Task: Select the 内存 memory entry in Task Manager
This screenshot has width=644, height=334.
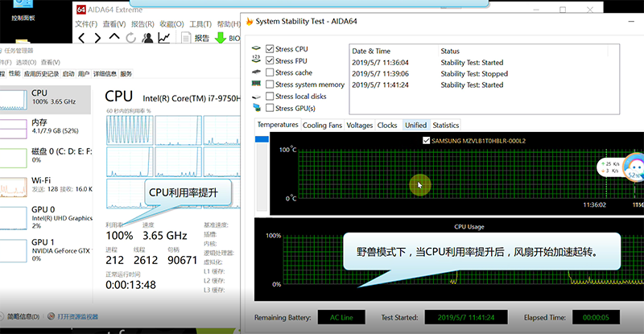Action: click(x=45, y=128)
